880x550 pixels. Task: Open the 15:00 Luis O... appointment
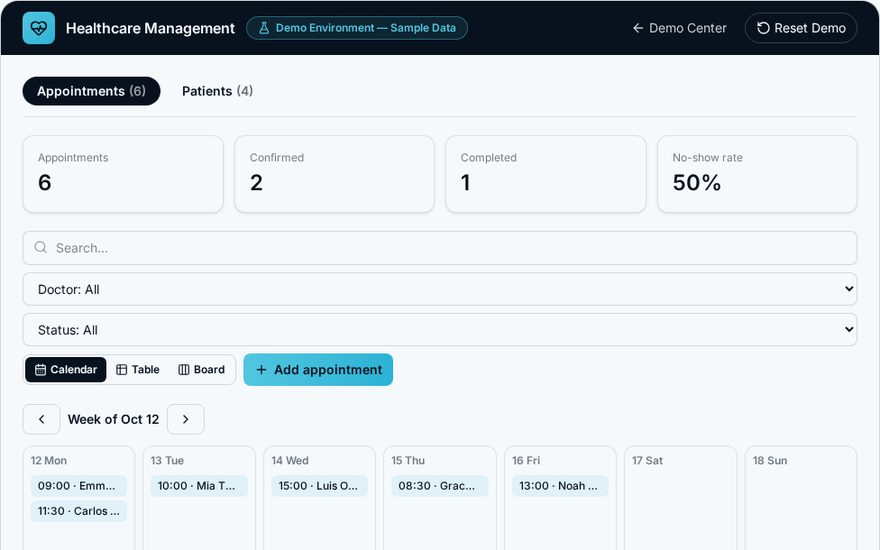(319, 486)
